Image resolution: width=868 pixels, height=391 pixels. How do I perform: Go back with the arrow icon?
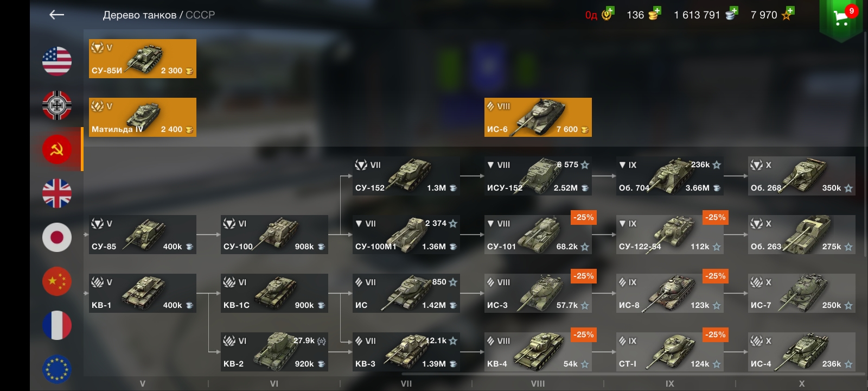point(56,15)
